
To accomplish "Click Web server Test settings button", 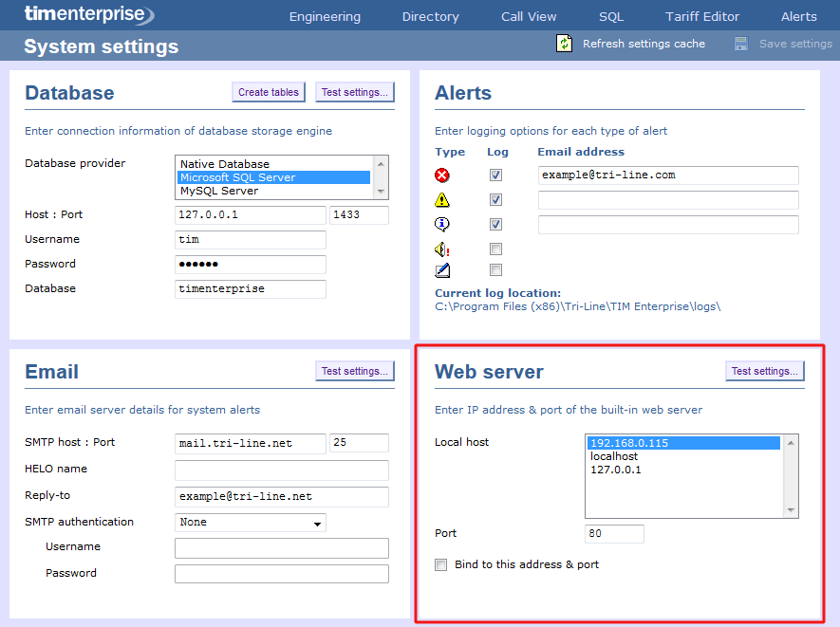I will pos(764,371).
